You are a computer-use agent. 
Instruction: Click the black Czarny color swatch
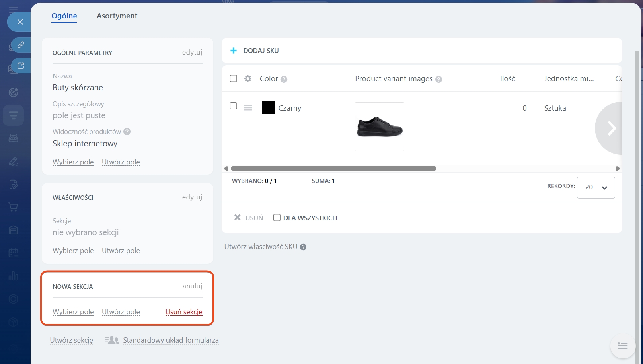point(268,107)
